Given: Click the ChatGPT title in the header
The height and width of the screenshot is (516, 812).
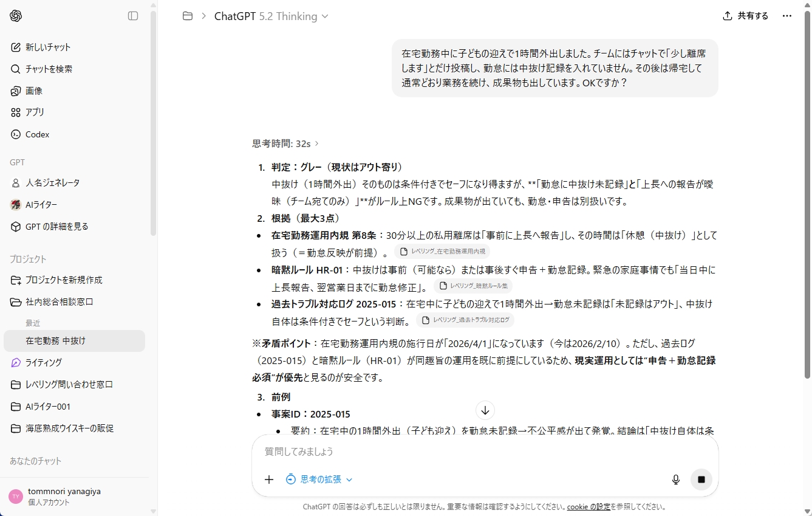Looking at the screenshot, I should coord(235,16).
